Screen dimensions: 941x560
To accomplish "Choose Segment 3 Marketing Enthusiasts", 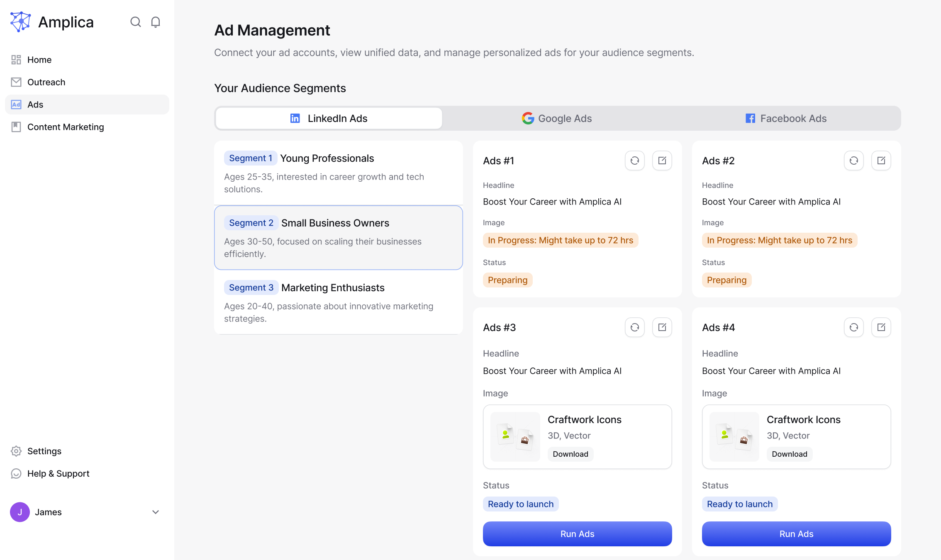I will [338, 302].
